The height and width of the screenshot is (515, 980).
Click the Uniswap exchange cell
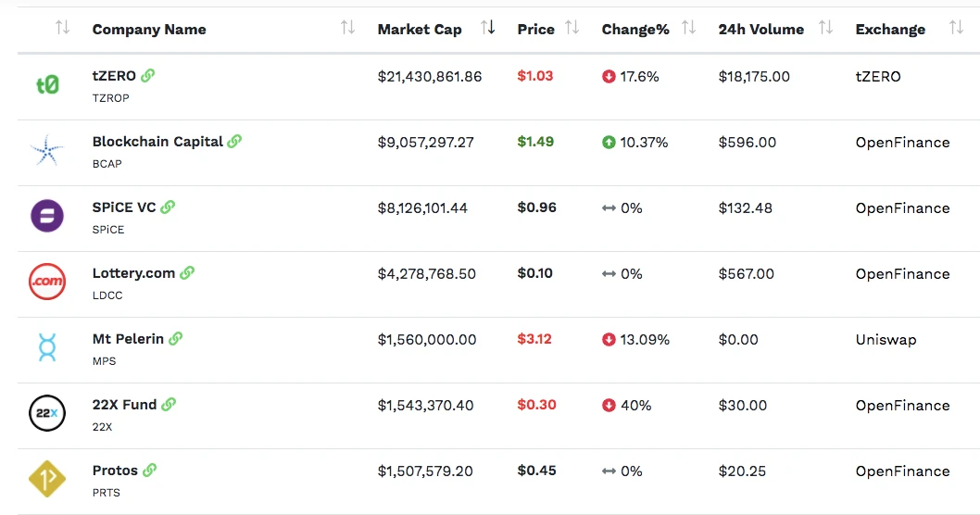(886, 339)
